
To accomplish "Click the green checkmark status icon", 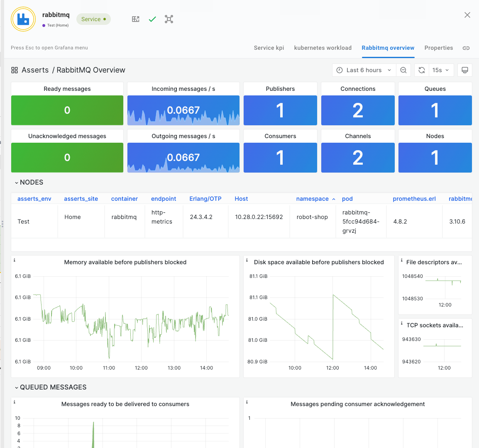I will tap(152, 19).
